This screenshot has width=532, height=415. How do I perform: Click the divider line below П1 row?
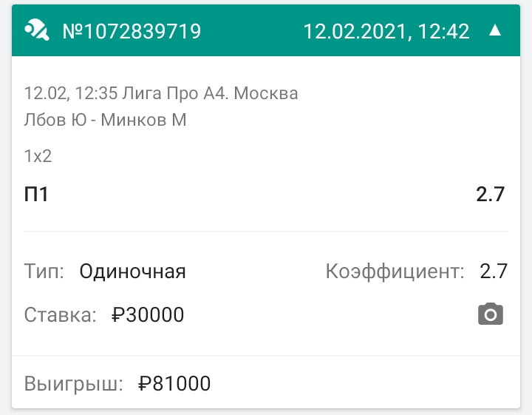(266, 232)
